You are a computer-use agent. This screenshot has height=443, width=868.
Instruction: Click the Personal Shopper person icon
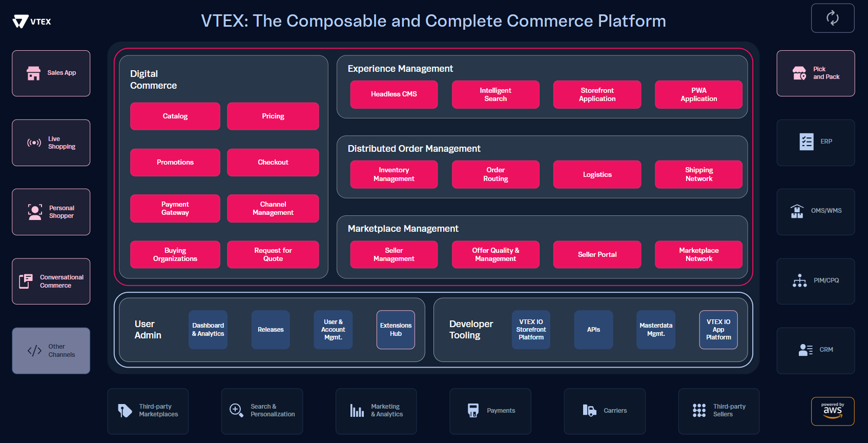coord(35,212)
